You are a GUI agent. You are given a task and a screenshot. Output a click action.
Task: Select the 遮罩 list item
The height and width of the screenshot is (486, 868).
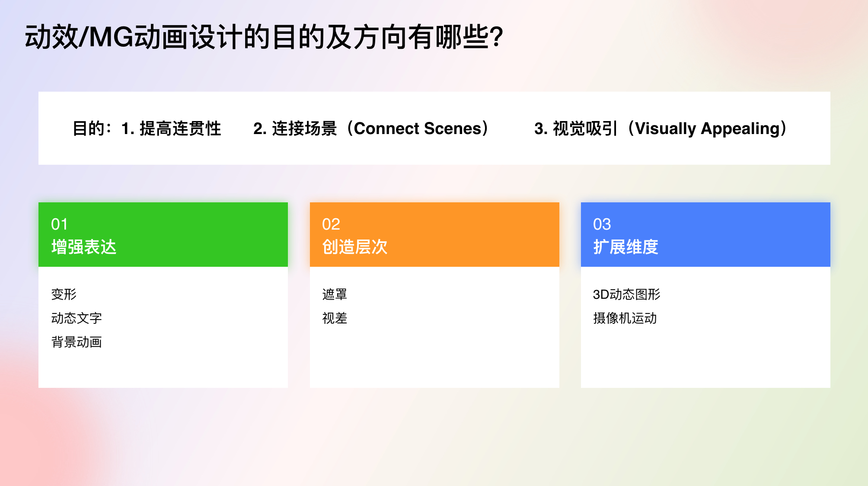point(335,294)
